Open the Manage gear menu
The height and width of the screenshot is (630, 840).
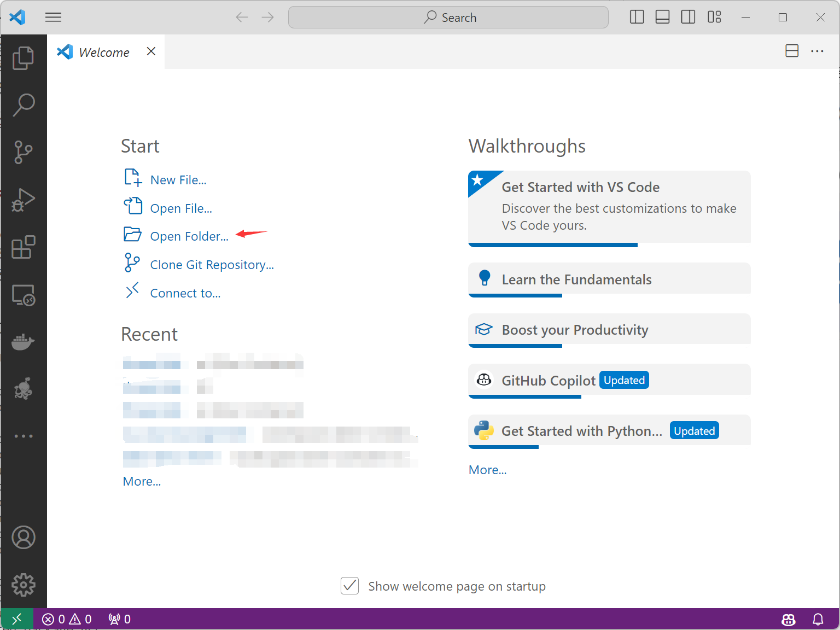click(23, 585)
